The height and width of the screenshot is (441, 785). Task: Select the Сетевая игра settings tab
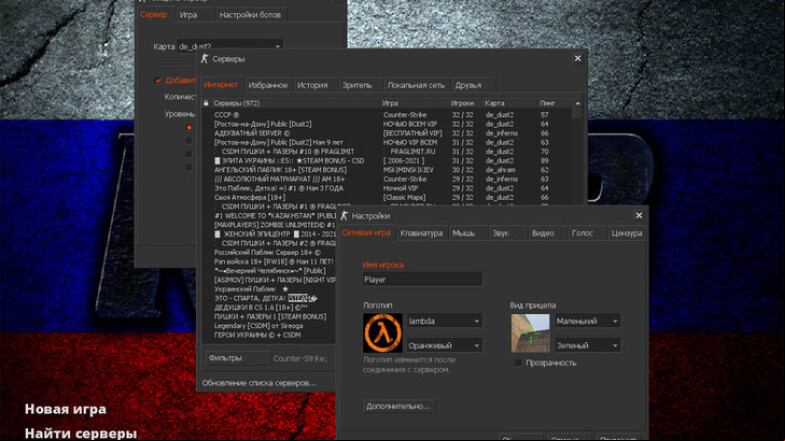tap(366, 233)
